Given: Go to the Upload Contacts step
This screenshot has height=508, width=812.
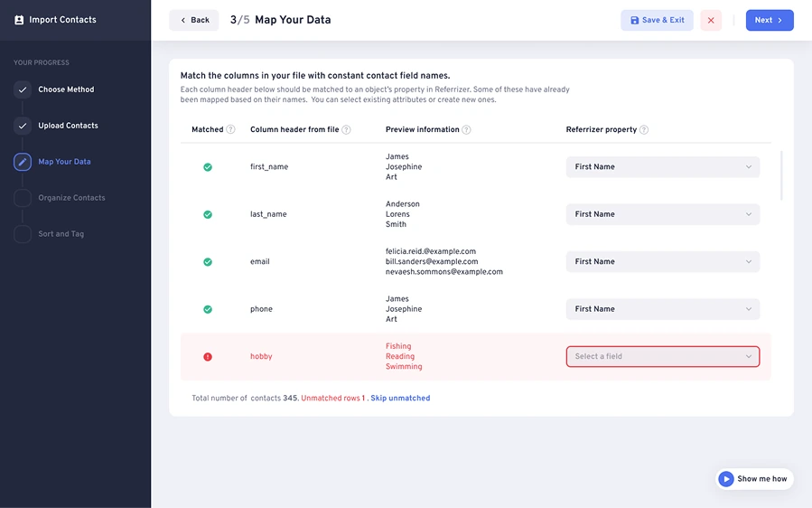Looking at the screenshot, I should 68,126.
